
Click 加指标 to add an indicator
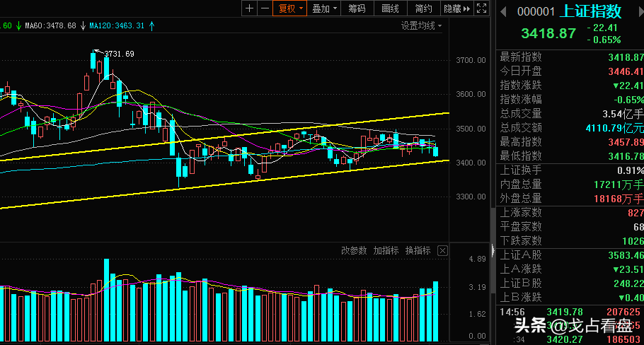tap(386, 251)
